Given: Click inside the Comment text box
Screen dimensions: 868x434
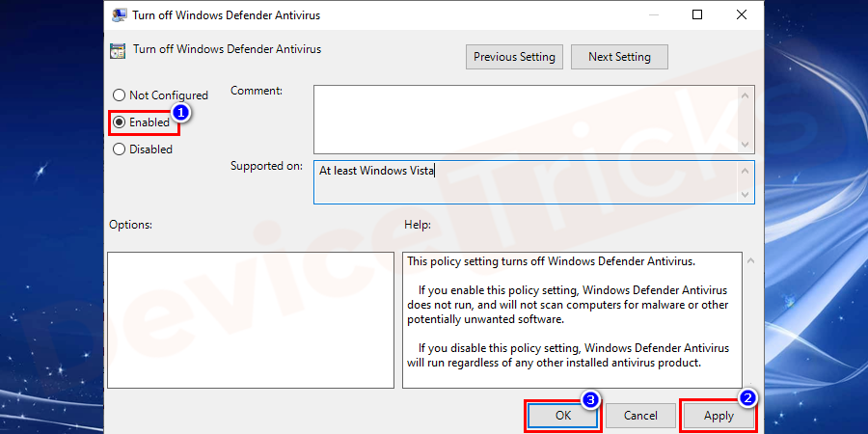Looking at the screenshot, I should click(x=525, y=118).
